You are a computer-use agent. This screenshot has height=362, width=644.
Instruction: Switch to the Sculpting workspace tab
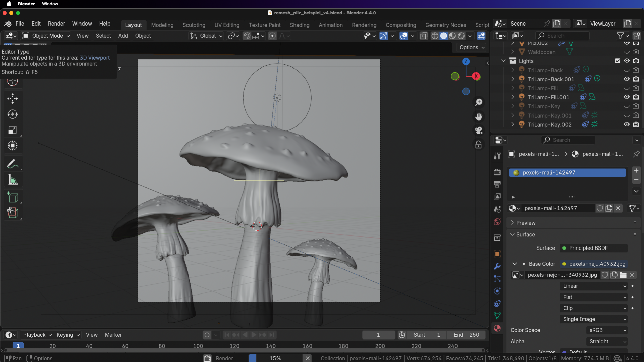click(x=194, y=25)
